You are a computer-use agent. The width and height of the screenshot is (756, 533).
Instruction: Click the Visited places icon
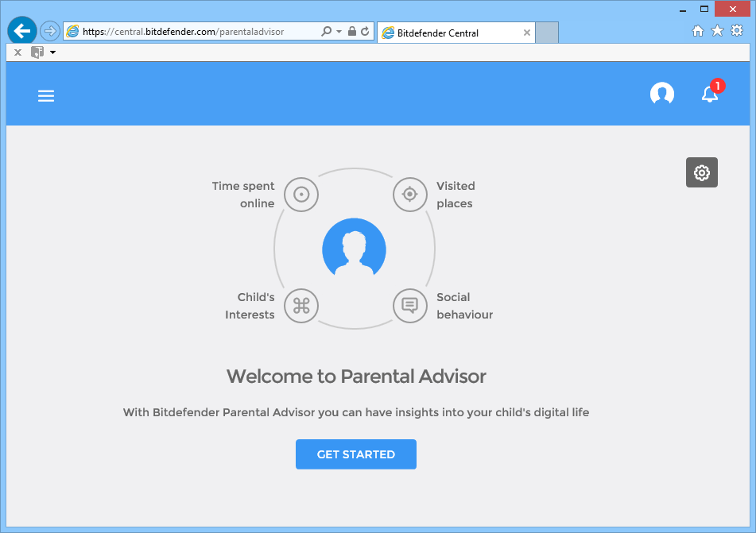coord(410,194)
